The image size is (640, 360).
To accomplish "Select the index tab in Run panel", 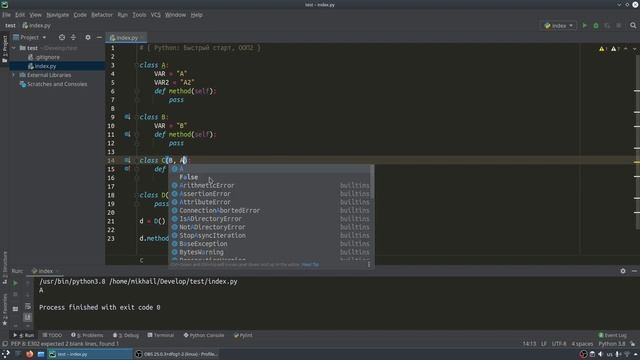I will pyautogui.click(x=45, y=271).
